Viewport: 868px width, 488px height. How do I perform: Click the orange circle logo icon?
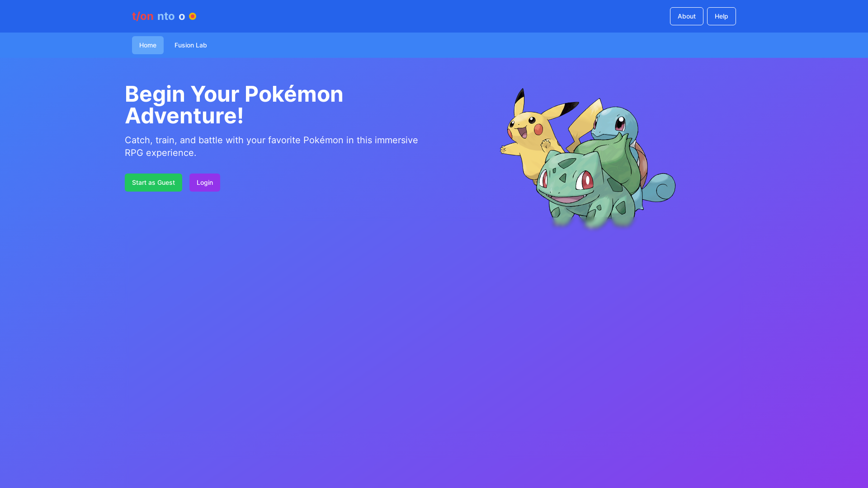pyautogui.click(x=193, y=16)
